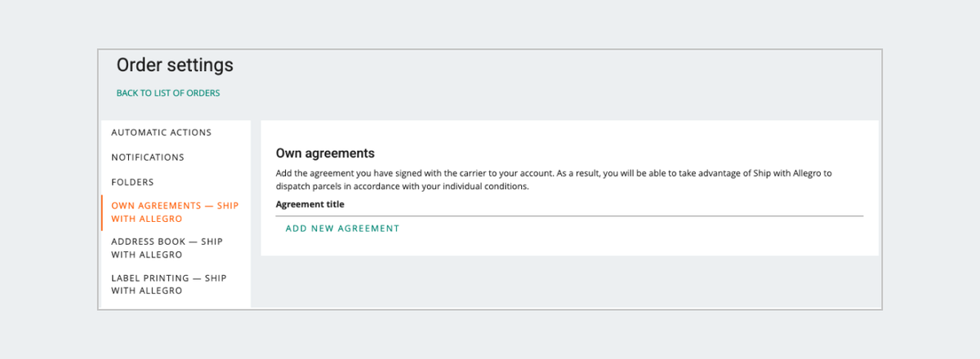The width and height of the screenshot is (980, 359).
Task: Click the Own agreements section heading
Action: tap(325, 153)
